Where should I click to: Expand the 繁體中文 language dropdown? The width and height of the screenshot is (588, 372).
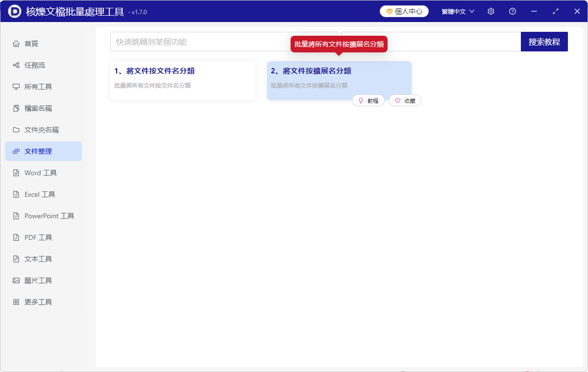point(457,11)
